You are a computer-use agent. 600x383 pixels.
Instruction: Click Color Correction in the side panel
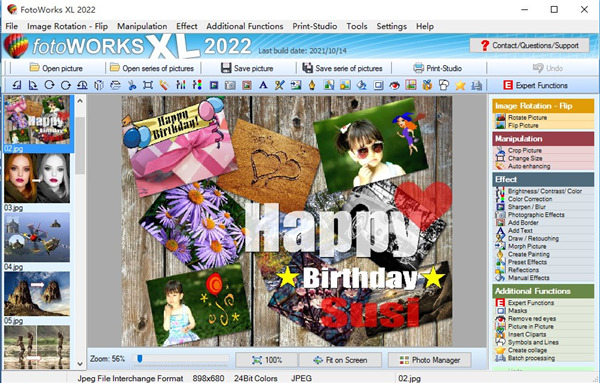tap(530, 199)
